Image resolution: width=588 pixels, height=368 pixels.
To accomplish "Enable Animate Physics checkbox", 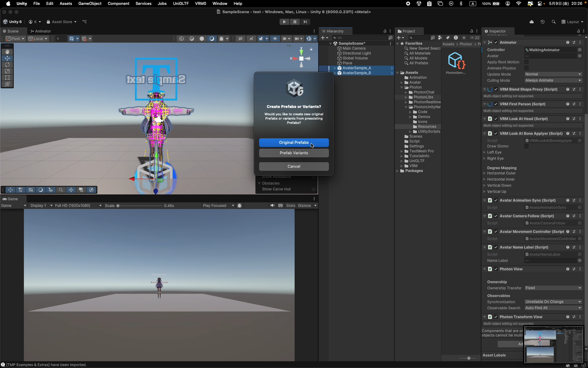I will (526, 68).
